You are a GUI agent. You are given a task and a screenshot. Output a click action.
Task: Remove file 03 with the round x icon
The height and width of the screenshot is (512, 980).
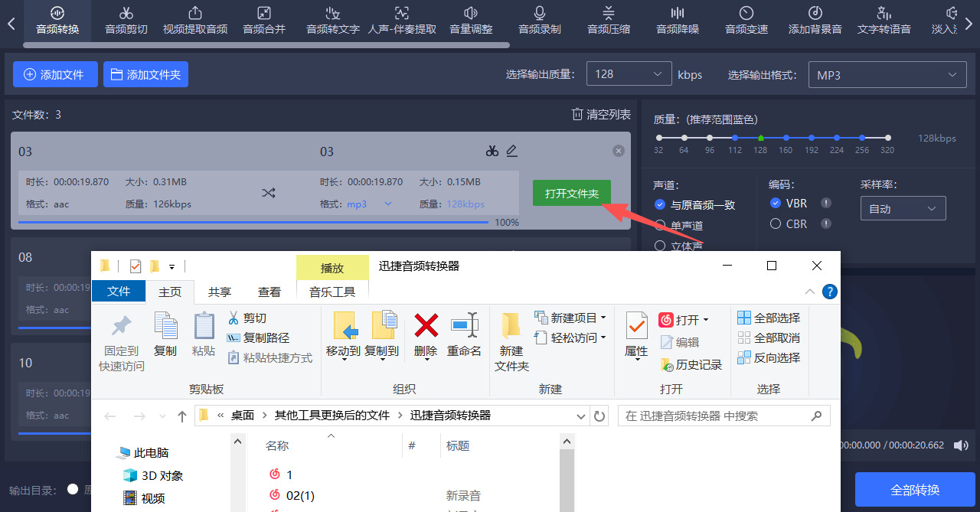click(x=619, y=152)
